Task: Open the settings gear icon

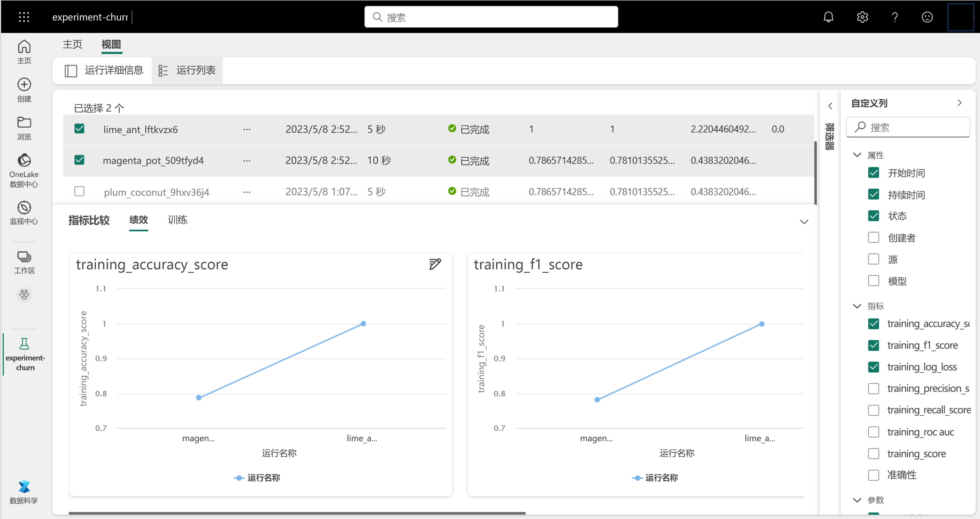Action: click(862, 17)
